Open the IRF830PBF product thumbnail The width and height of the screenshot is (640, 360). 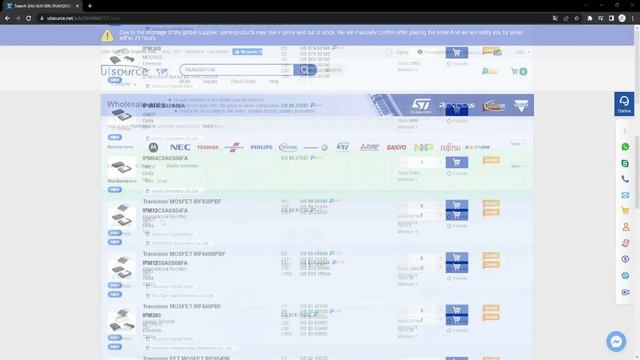click(122, 215)
